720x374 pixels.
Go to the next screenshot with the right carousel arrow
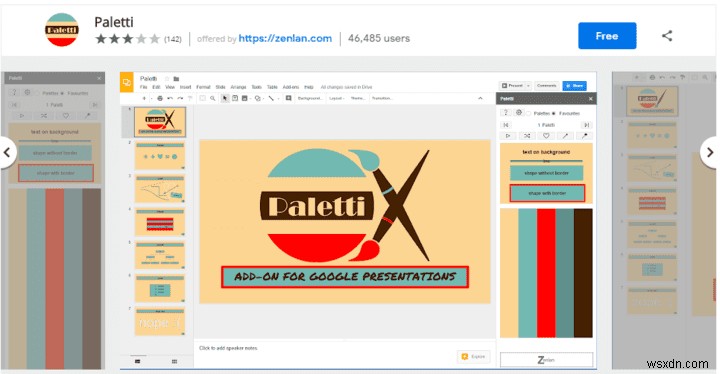pos(709,153)
